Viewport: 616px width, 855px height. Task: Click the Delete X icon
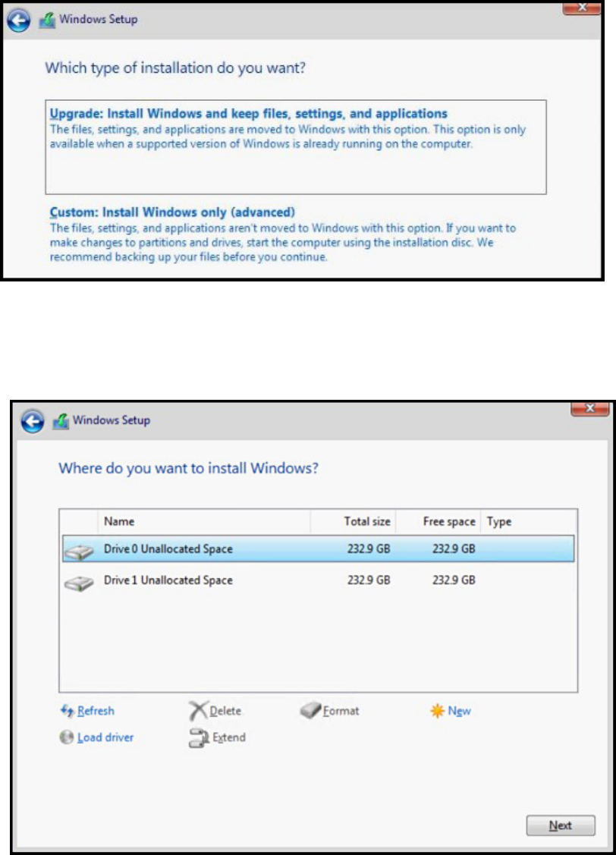click(198, 711)
